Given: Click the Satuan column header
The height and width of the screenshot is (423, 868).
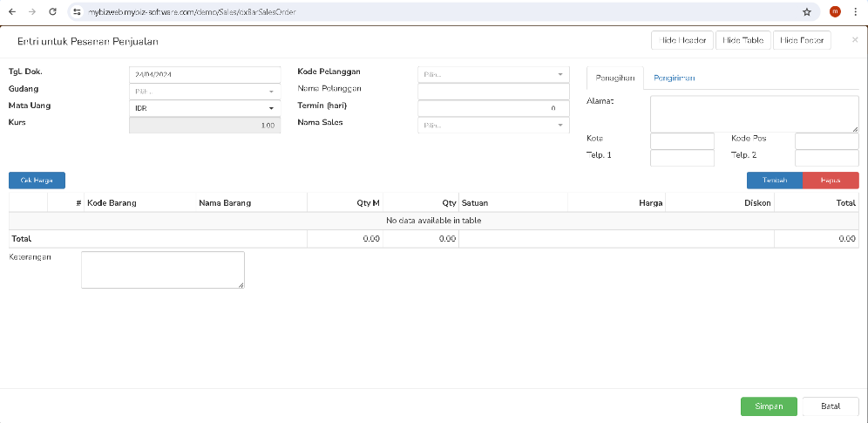Looking at the screenshot, I should pos(513,203).
